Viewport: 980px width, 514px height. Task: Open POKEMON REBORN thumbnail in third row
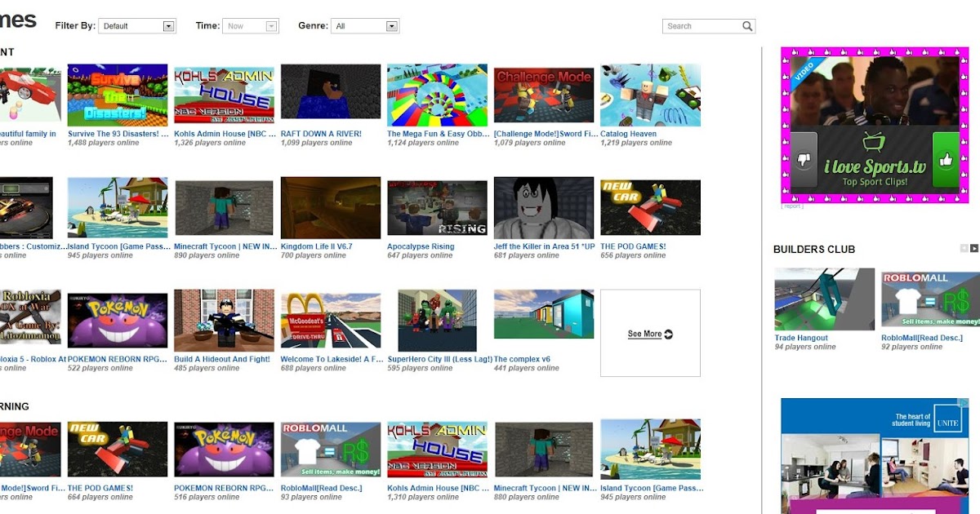pyautogui.click(x=118, y=319)
